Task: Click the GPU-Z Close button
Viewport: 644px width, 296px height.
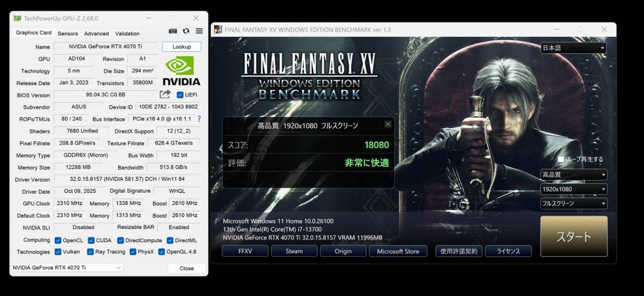Action: 186,268
